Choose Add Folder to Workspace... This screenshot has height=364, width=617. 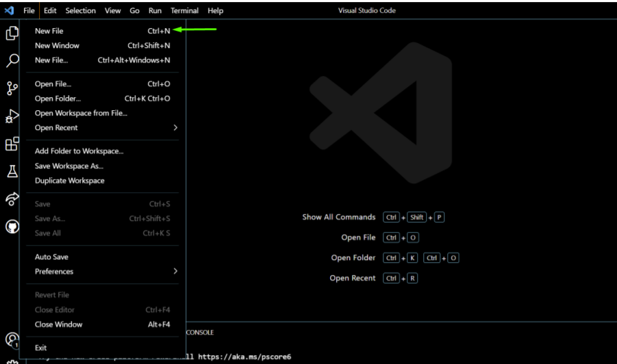click(x=102, y=151)
